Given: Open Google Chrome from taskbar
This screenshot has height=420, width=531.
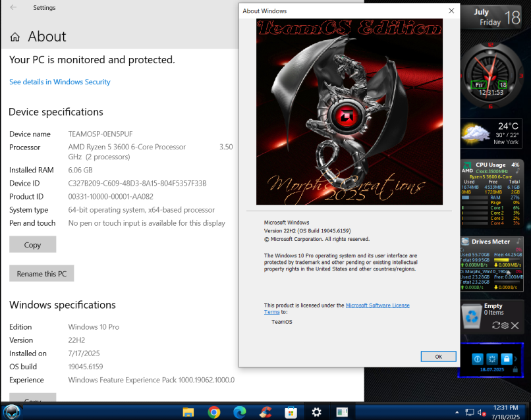Looking at the screenshot, I should (214, 412).
